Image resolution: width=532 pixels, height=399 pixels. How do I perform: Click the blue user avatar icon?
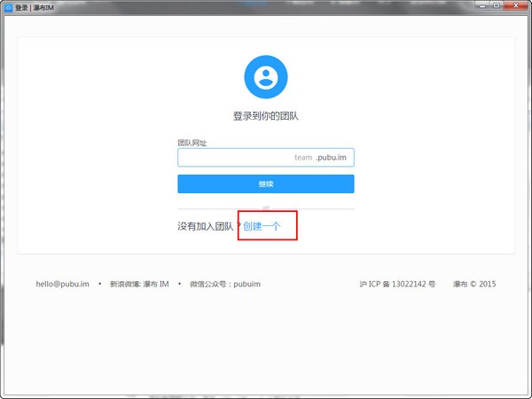(x=266, y=77)
